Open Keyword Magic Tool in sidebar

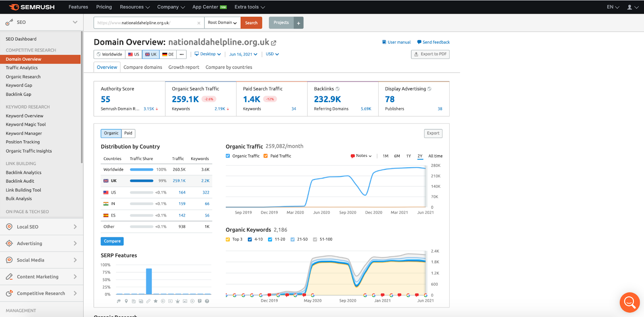point(26,125)
